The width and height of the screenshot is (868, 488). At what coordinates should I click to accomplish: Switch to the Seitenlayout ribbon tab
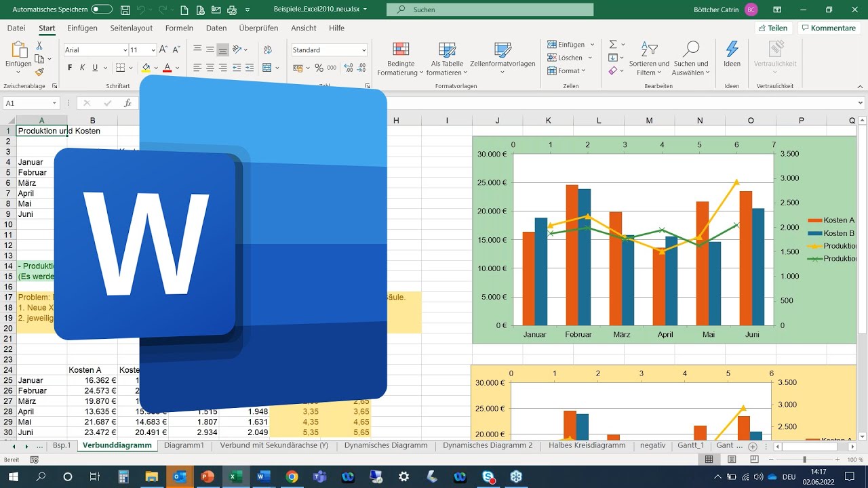point(132,28)
